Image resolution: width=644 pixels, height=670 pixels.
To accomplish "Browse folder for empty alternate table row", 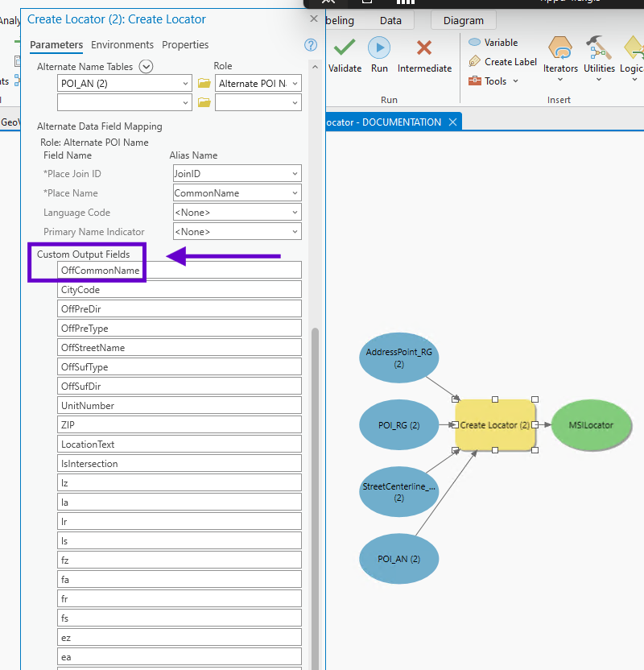I will (204, 102).
